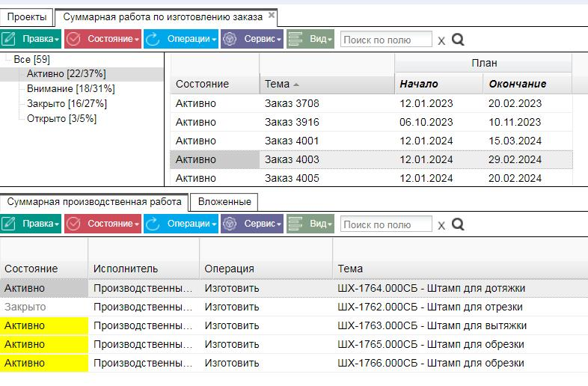Select the yellow Активно cell for ШХ-1763
This screenshot has width=588, height=386.
coord(44,325)
